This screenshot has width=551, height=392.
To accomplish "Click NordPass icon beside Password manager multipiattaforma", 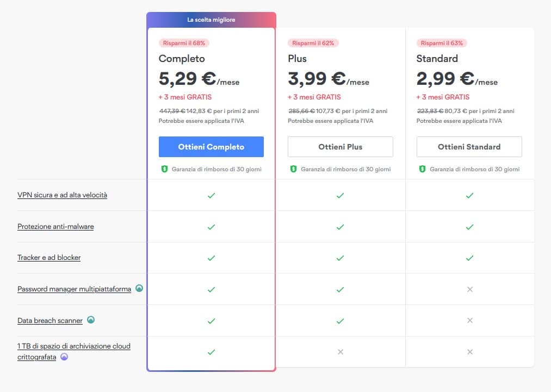I will click(139, 288).
